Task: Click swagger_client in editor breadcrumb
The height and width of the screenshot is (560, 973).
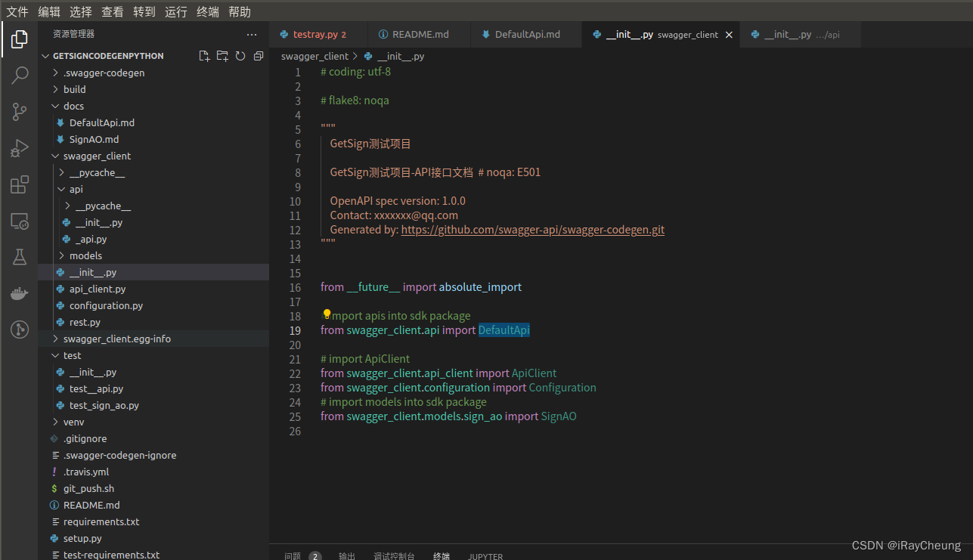Action: coord(315,56)
